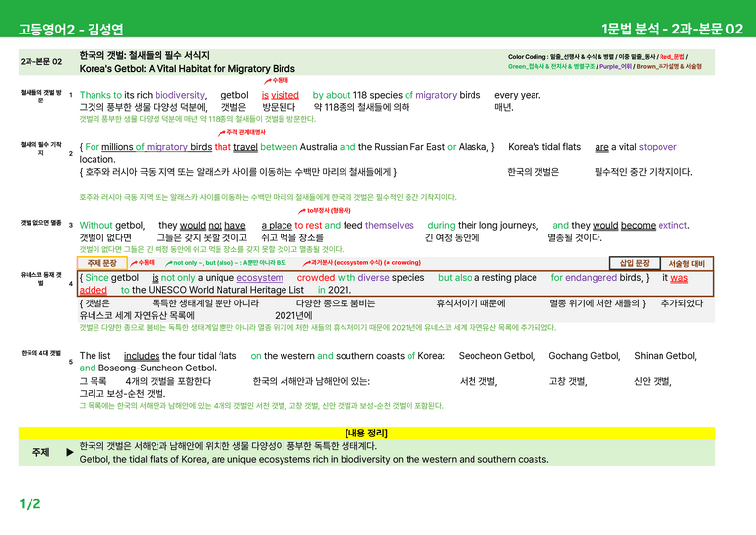Click the name Gochang Getbol
The width and height of the screenshot is (756, 535).
[585, 356]
